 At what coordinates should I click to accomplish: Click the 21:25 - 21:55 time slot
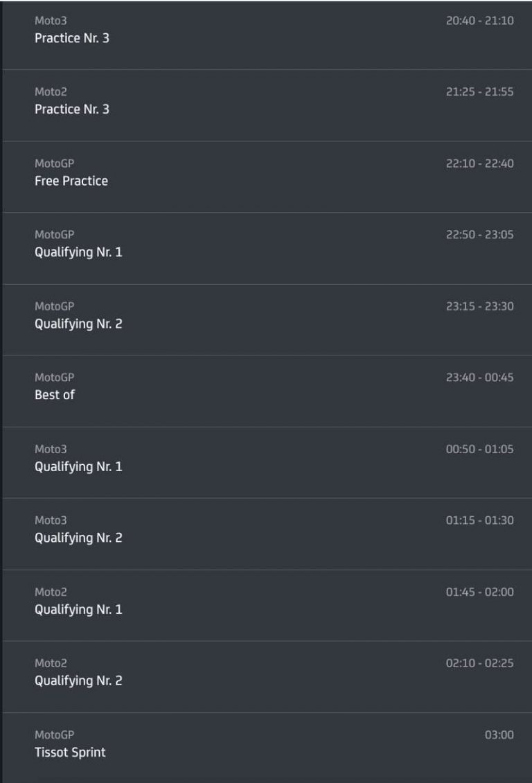[479, 92]
